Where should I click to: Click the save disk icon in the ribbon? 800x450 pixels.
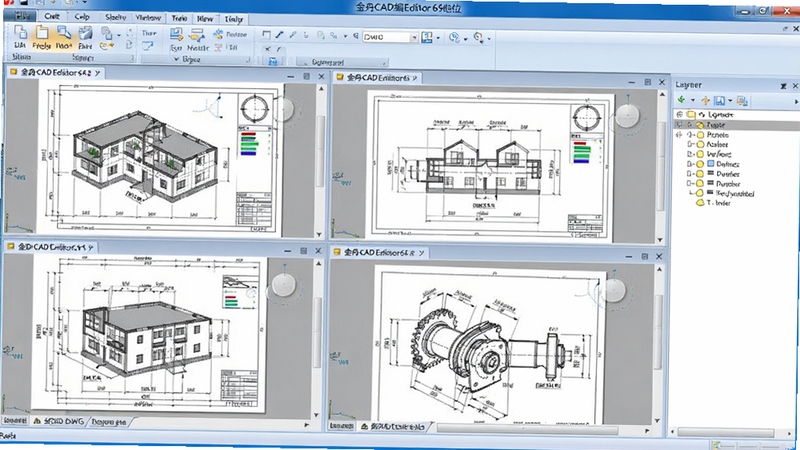point(85,33)
